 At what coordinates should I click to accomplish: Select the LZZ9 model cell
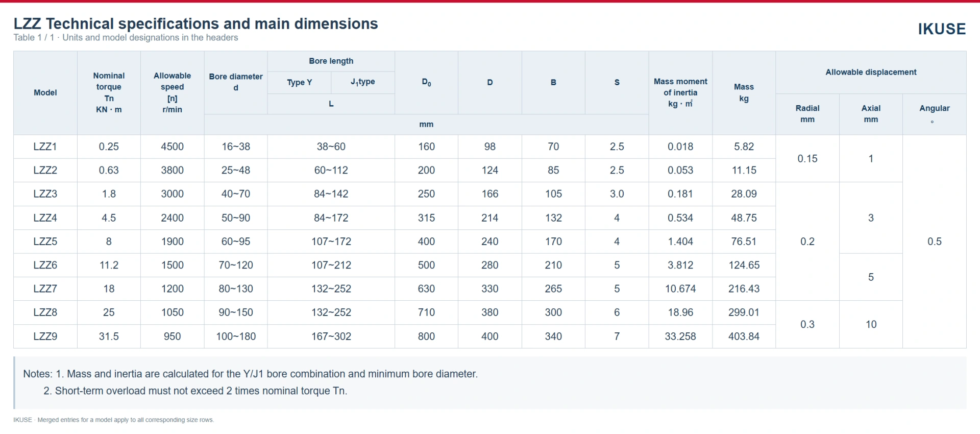(45, 336)
